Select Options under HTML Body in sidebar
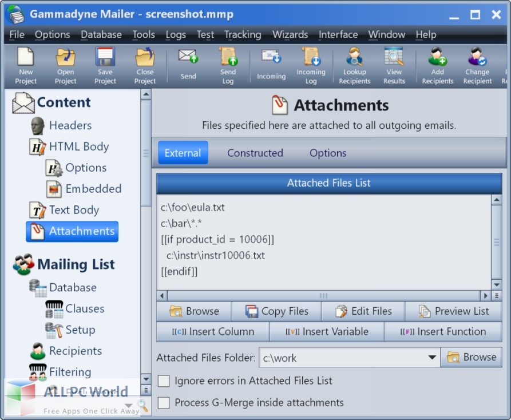Image resolution: width=511 pixels, height=420 pixels. click(x=77, y=168)
